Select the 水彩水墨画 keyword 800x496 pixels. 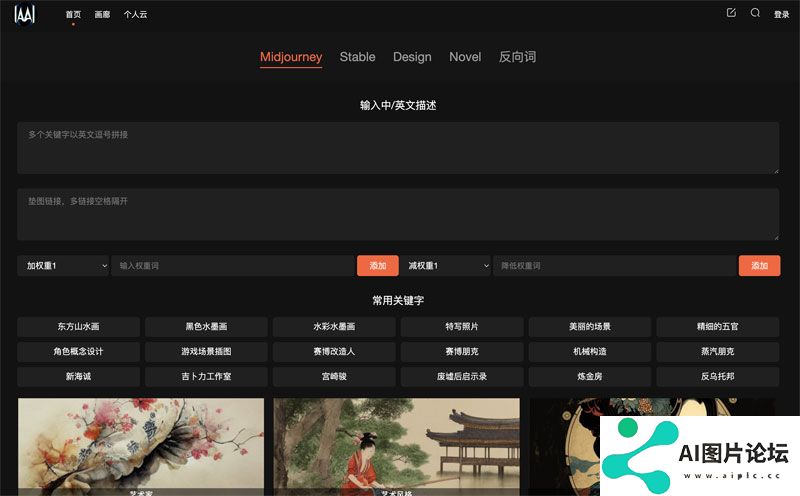point(334,327)
